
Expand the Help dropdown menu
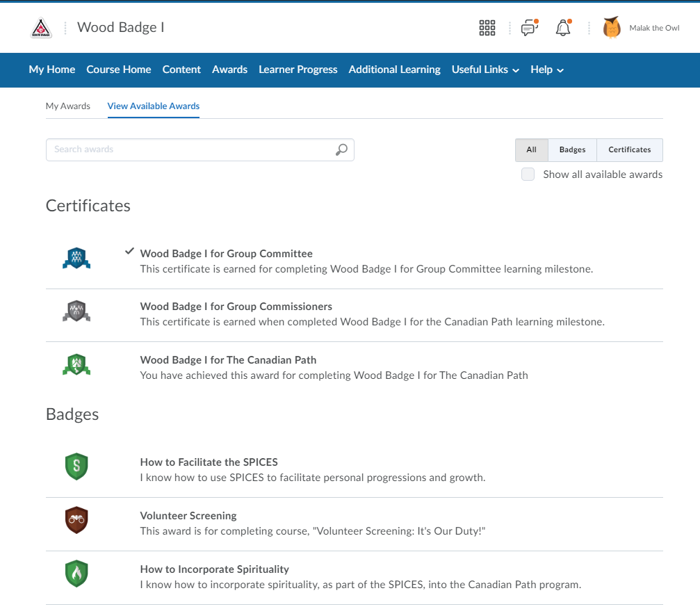pos(547,70)
